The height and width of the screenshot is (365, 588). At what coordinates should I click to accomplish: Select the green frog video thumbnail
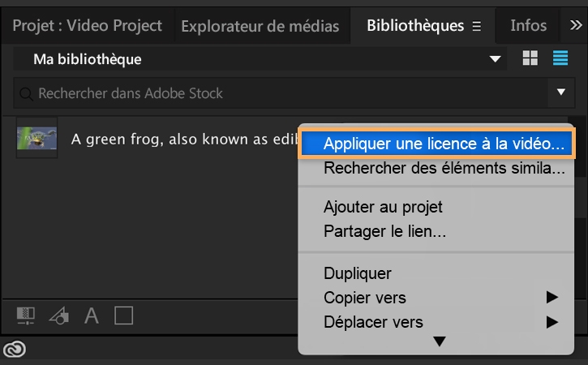pos(36,139)
